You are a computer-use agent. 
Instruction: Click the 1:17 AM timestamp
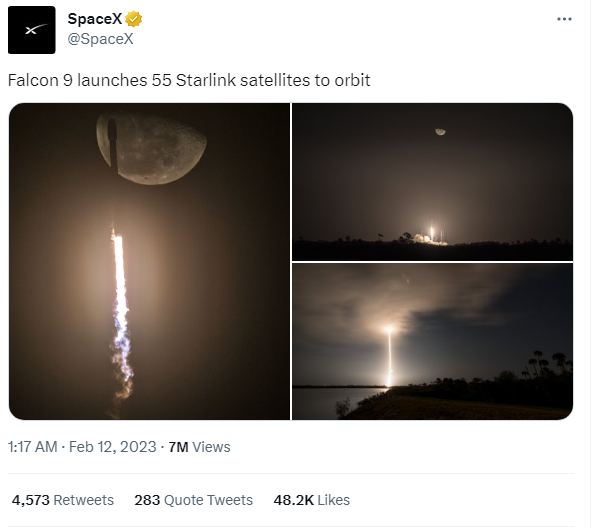(32, 447)
